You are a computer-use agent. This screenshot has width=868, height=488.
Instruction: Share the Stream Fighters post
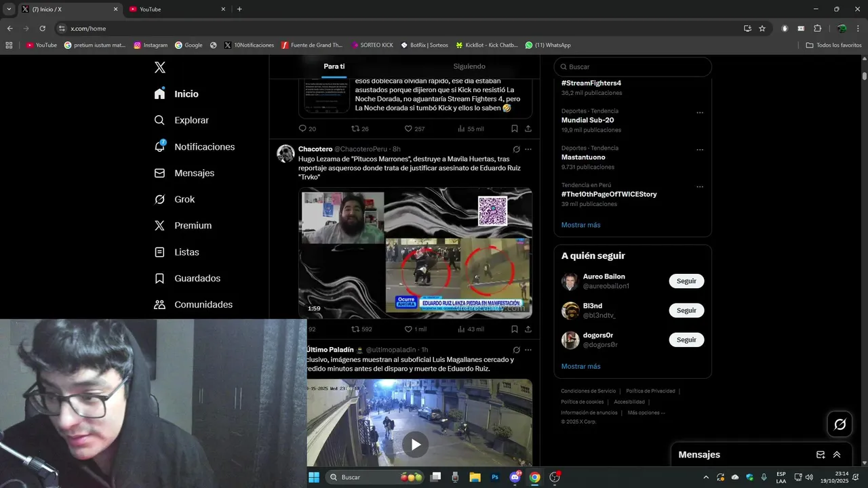(528, 129)
